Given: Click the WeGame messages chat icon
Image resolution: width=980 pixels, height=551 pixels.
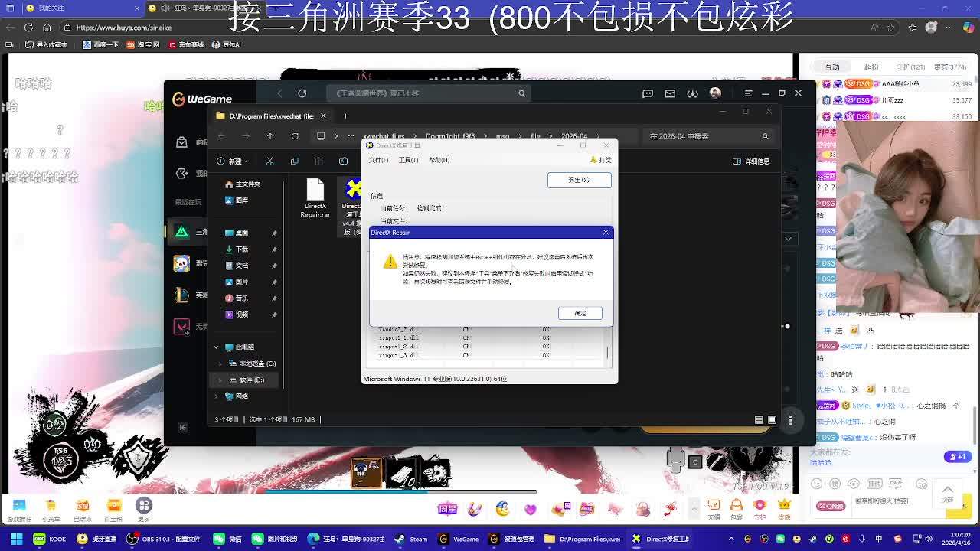Looking at the screenshot, I should pos(648,93).
